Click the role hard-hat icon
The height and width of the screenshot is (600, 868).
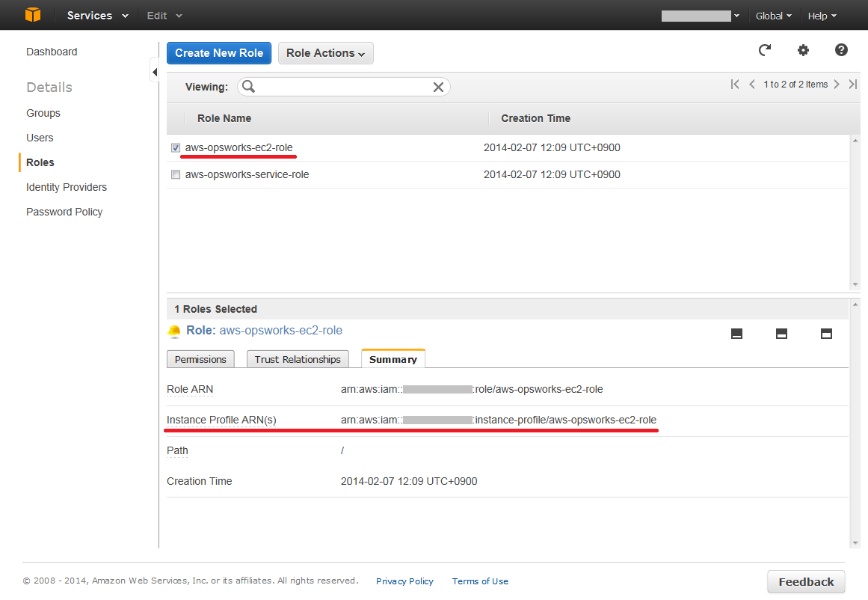pos(174,331)
